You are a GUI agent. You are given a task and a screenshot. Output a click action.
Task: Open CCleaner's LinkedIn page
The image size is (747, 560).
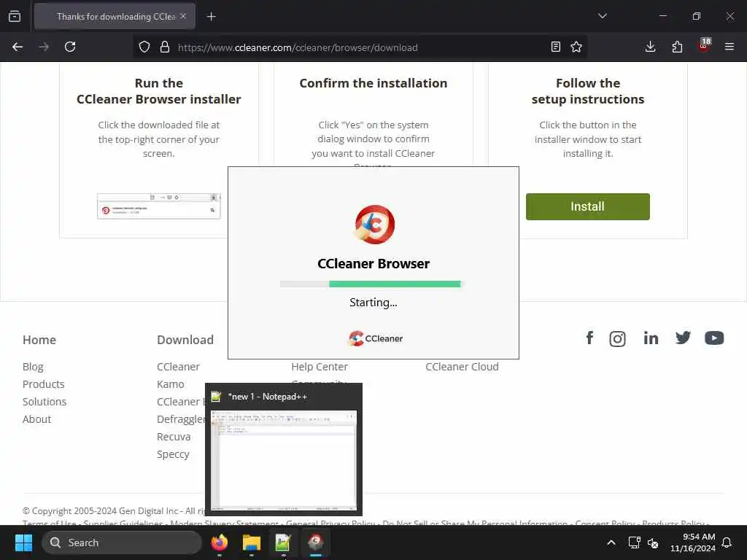pos(651,338)
